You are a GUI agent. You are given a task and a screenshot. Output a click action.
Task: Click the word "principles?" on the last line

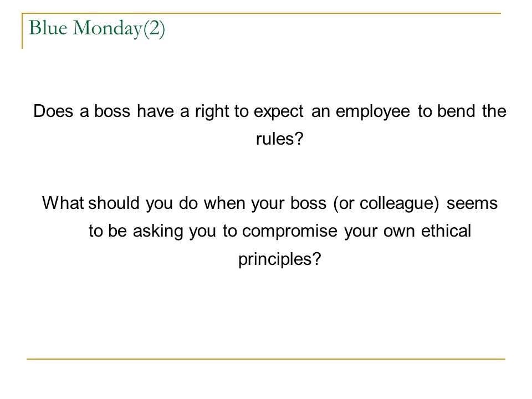tap(279, 260)
